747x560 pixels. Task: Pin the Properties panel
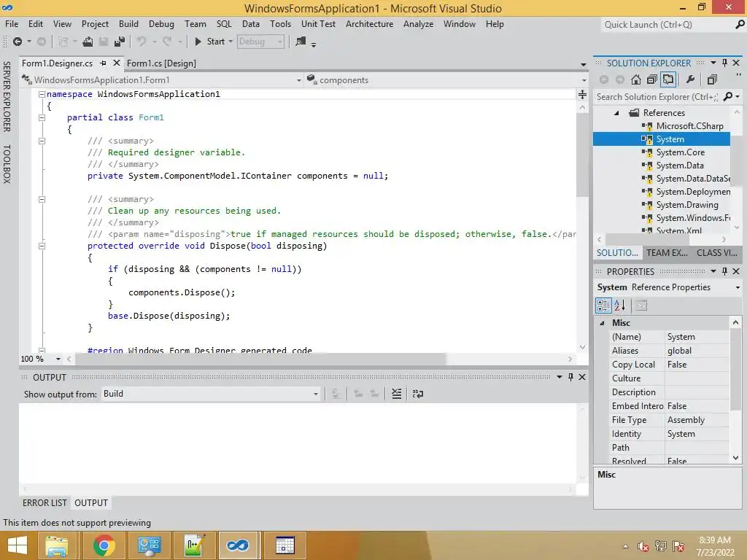[x=724, y=271]
